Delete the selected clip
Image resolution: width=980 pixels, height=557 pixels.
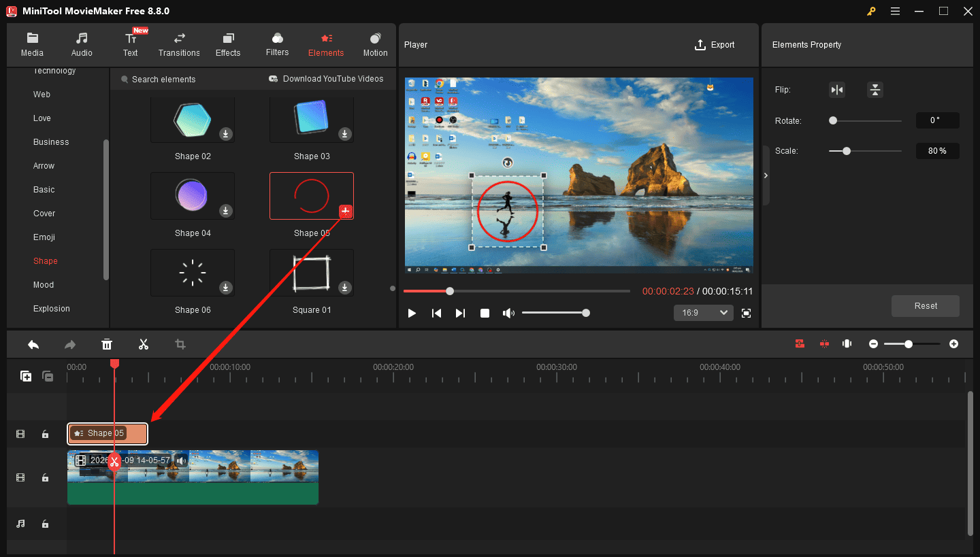click(x=107, y=344)
